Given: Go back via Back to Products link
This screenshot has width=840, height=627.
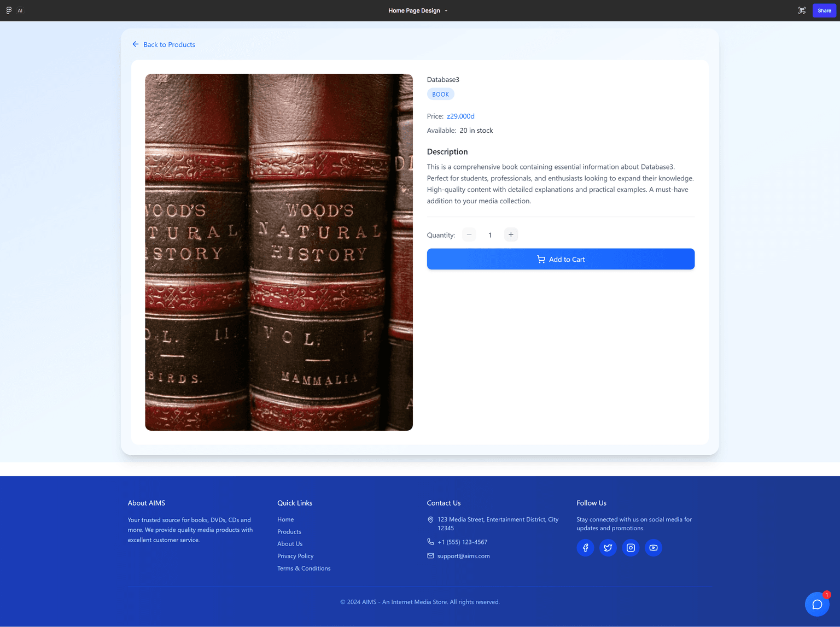Looking at the screenshot, I should tap(164, 45).
